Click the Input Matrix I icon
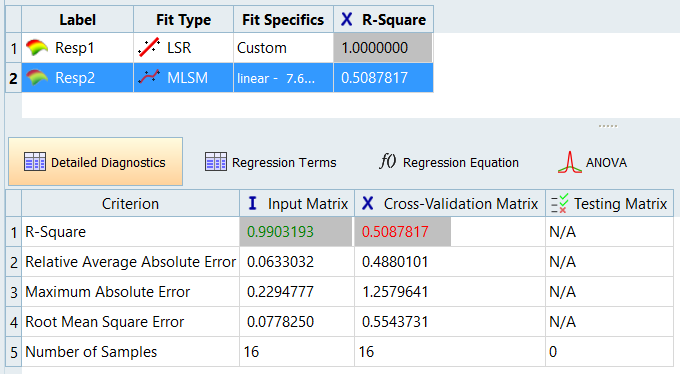Image resolution: width=680 pixels, height=374 pixels. tap(252, 203)
